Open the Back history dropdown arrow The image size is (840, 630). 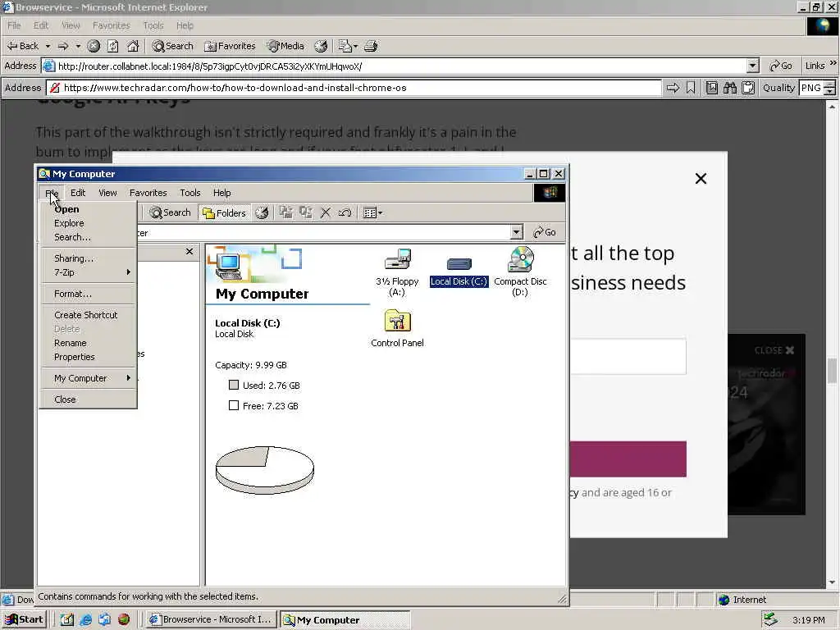(x=48, y=46)
